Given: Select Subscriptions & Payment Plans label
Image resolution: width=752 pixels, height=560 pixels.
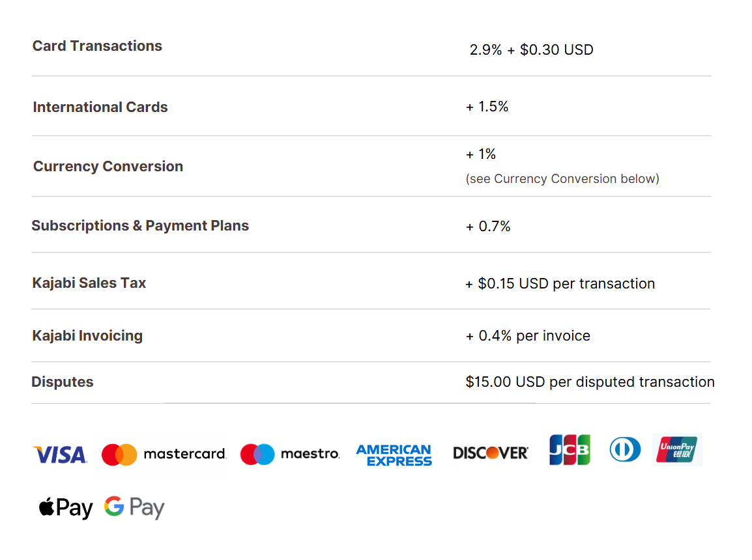Looking at the screenshot, I should point(140,226).
